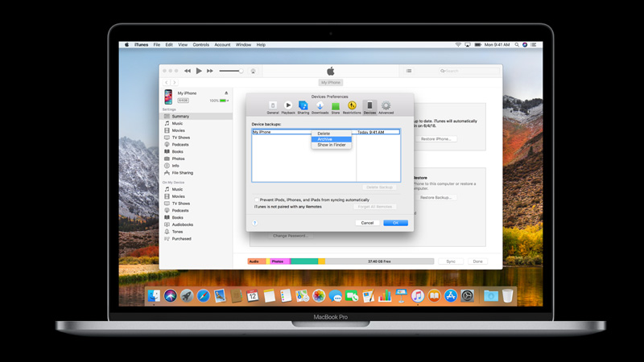Select the Devices preferences pane
Screen dimensions: 644x362
point(369,107)
